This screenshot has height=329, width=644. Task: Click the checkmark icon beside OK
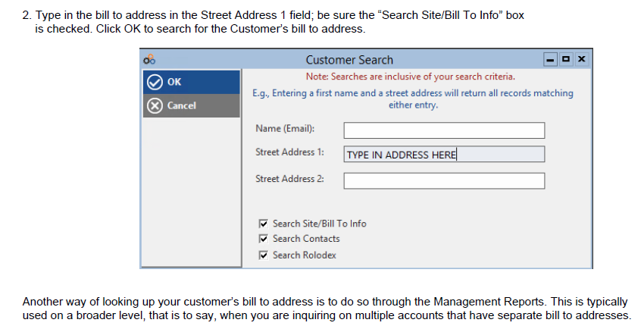(155, 82)
